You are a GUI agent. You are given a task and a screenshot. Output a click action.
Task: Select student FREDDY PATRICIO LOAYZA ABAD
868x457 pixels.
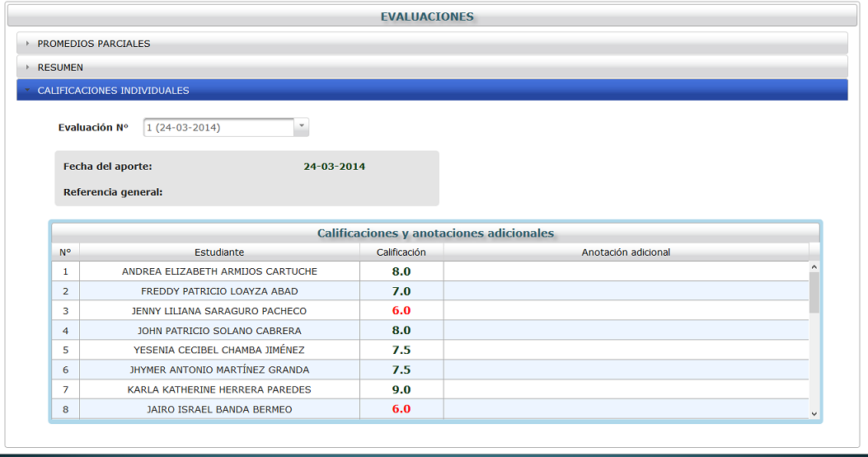[219, 291]
